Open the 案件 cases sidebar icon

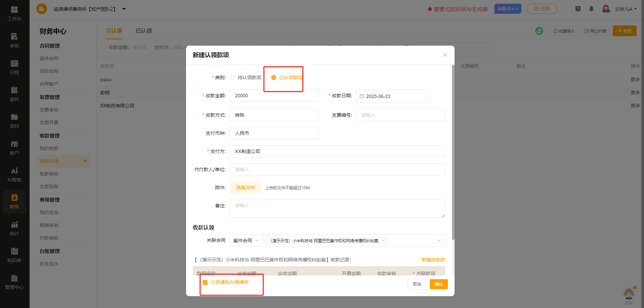[14, 94]
